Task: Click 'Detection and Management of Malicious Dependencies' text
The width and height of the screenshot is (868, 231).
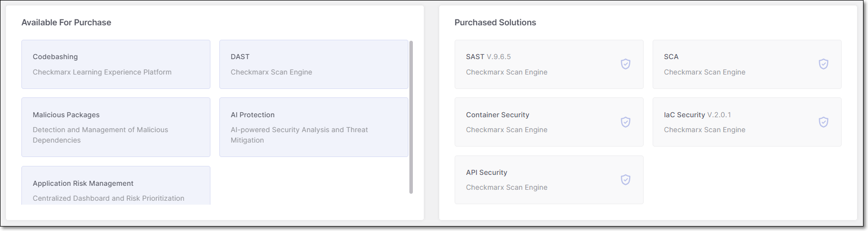Action: pyautogui.click(x=100, y=135)
